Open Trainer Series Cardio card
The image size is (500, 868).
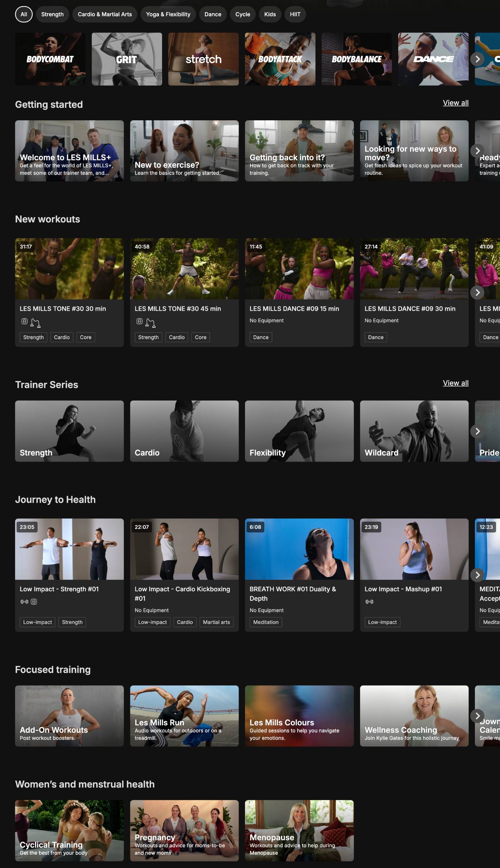[x=184, y=431]
